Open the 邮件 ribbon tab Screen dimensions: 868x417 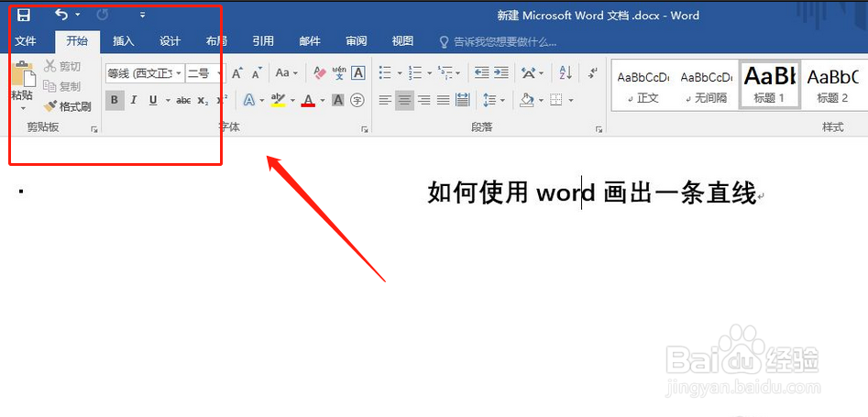pos(310,41)
